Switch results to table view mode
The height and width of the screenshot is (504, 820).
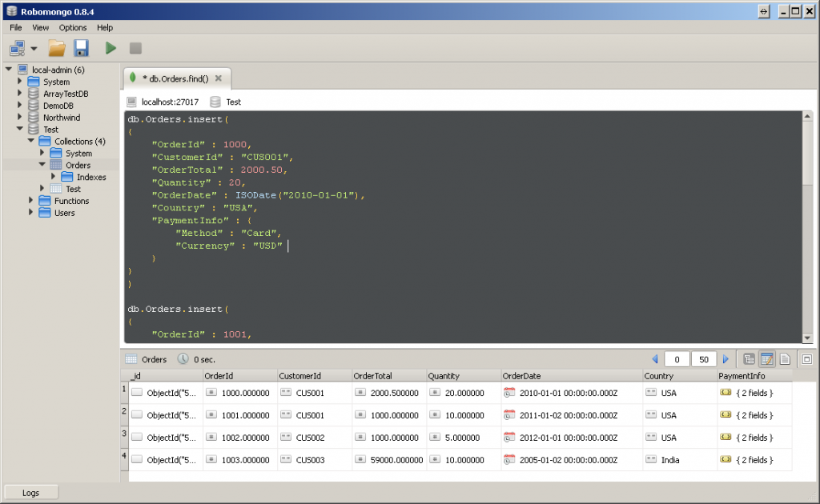pos(766,359)
